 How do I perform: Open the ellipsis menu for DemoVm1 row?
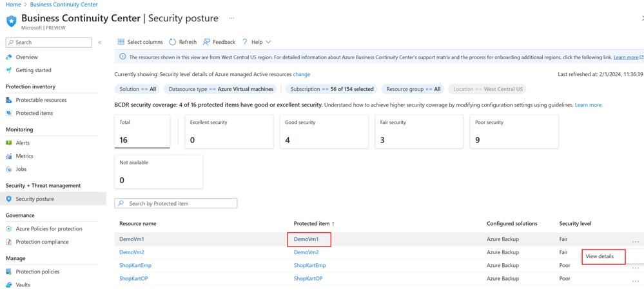pyautogui.click(x=636, y=241)
